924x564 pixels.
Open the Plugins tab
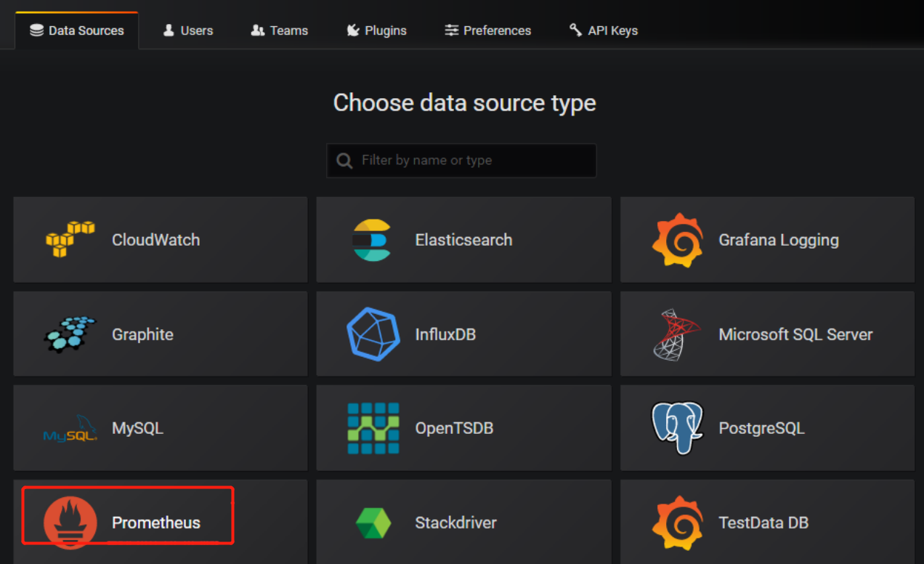376,31
